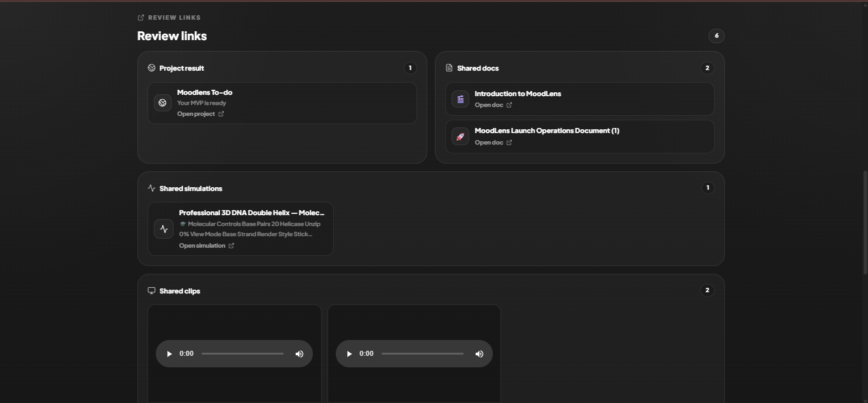Open simulation link for DNA Double Helix

[202, 246]
